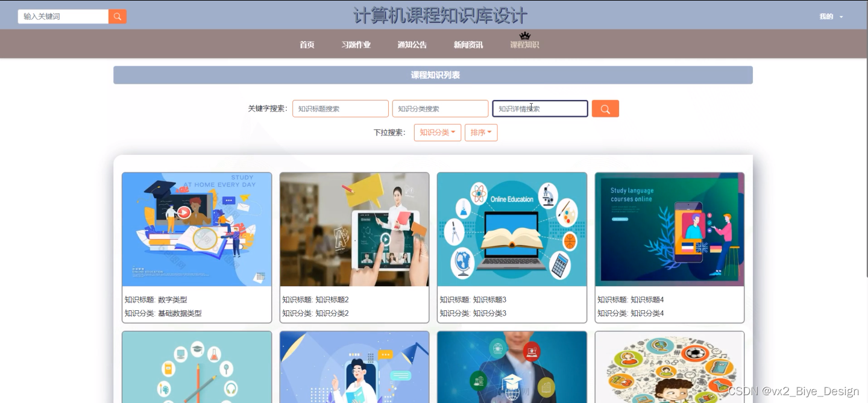Image resolution: width=868 pixels, height=403 pixels.
Task: Click text 知识标题: 知识标题4
Action: pyautogui.click(x=631, y=299)
